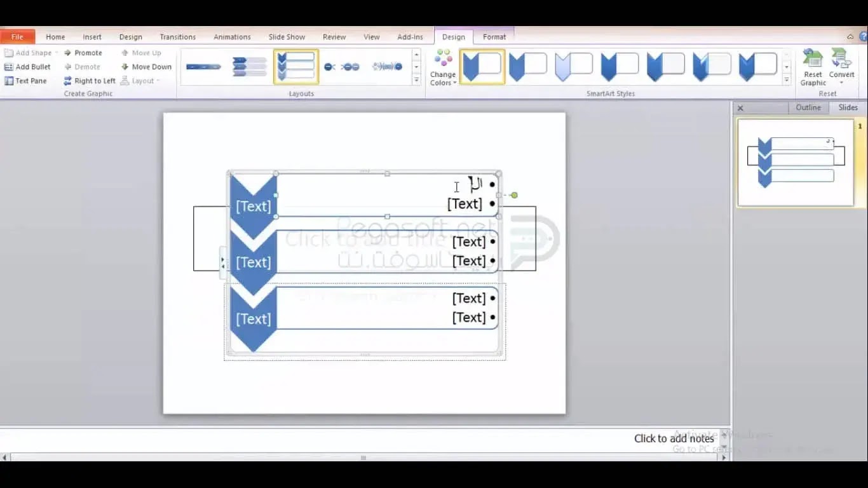This screenshot has height=488, width=868.
Task: Open text pane toggle on SmartArt edge
Action: point(223,262)
